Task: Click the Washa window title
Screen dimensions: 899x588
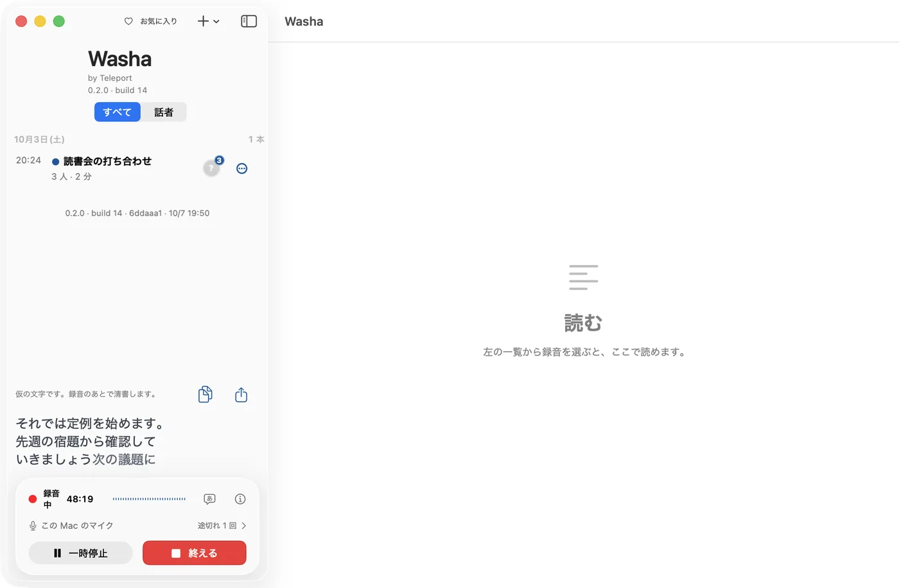Action: click(304, 21)
